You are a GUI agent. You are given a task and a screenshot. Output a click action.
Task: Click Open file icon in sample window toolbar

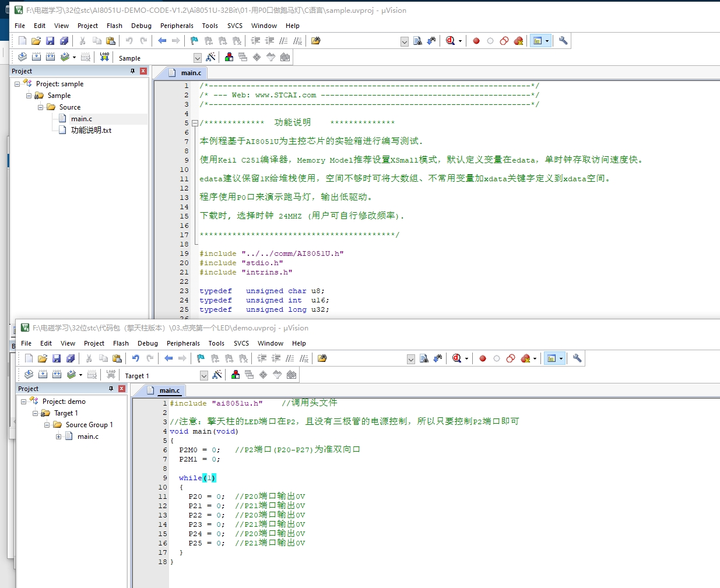36,41
